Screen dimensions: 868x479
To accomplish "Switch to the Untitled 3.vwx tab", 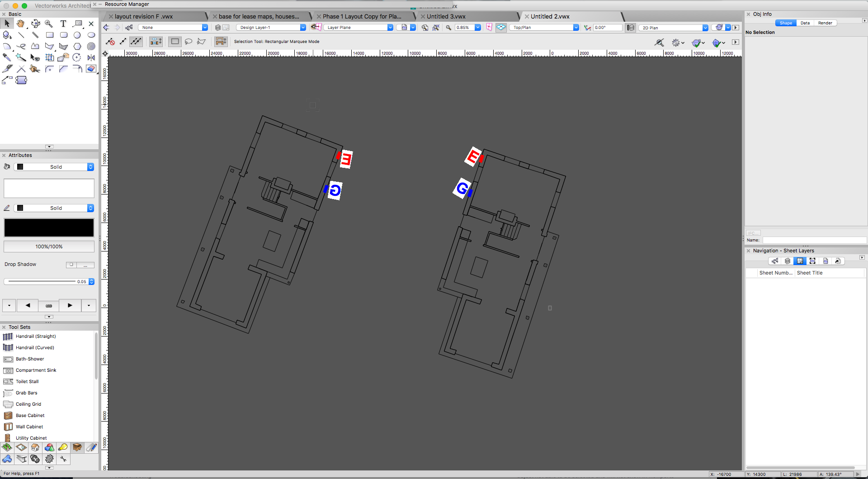I will coord(446,16).
